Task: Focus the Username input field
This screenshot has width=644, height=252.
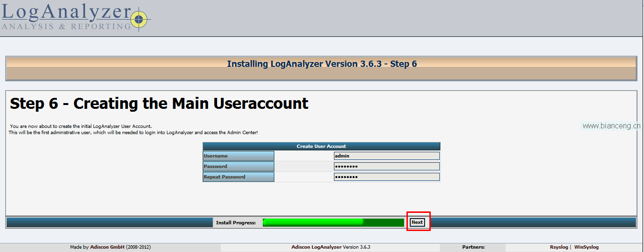Action: click(x=386, y=156)
